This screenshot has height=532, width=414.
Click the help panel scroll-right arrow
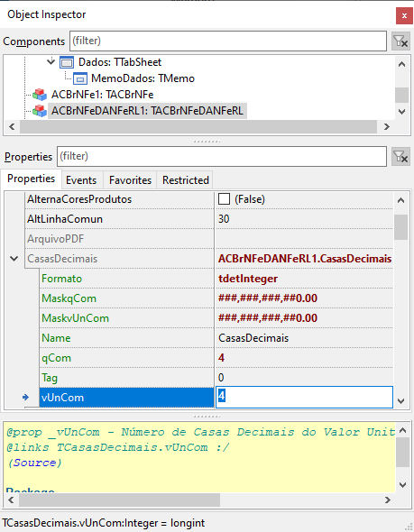[387, 500]
